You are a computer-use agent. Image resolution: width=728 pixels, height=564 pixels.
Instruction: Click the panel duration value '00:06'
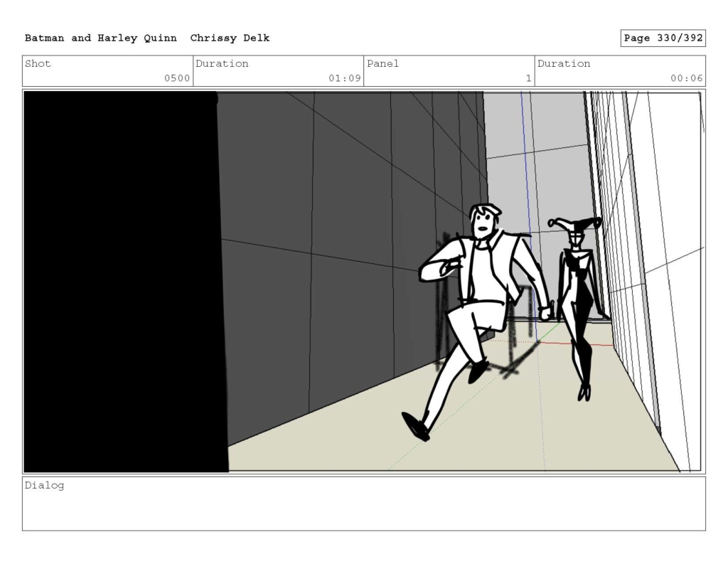tap(686, 78)
